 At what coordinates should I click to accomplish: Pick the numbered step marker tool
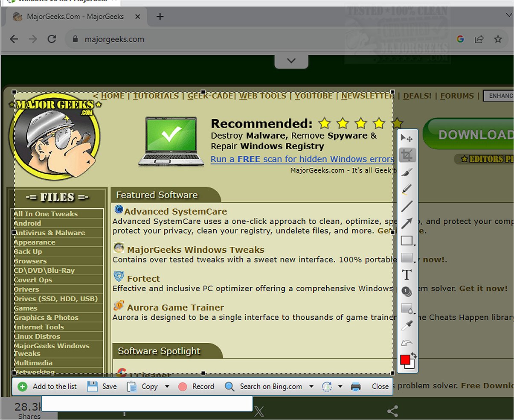tap(407, 292)
